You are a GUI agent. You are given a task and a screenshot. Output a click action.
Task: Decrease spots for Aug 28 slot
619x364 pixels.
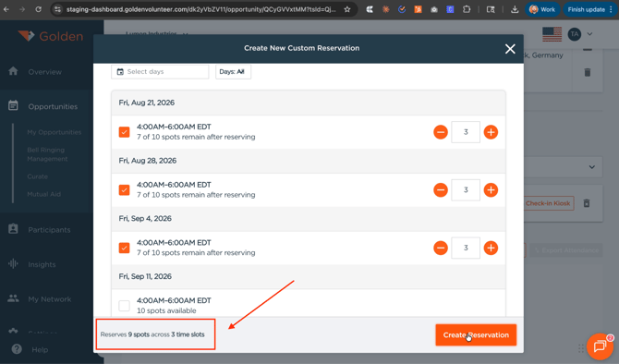[x=441, y=190]
